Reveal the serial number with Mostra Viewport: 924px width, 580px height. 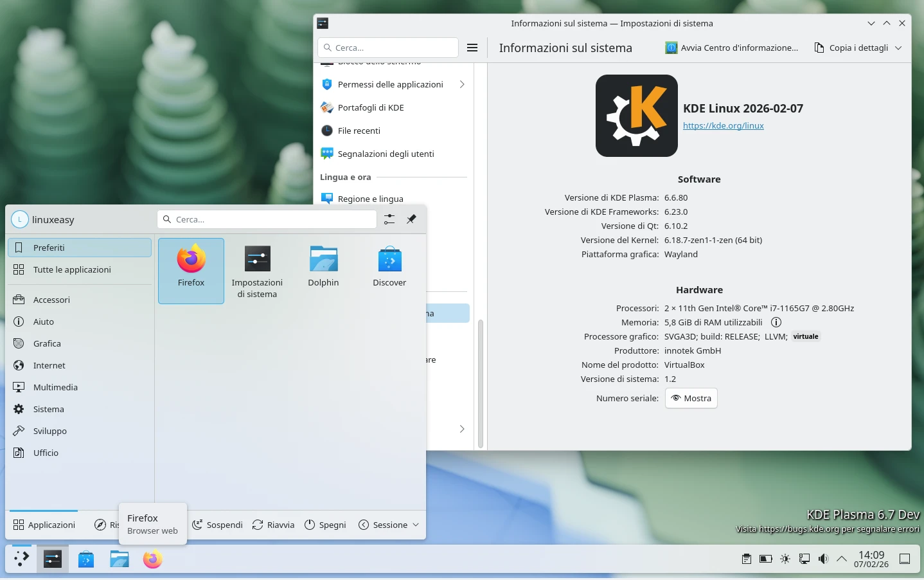pos(691,398)
